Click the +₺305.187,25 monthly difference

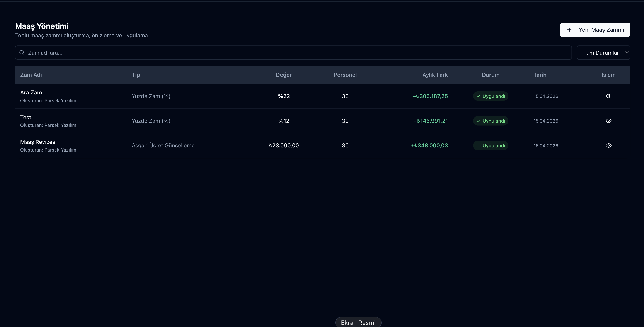(430, 96)
